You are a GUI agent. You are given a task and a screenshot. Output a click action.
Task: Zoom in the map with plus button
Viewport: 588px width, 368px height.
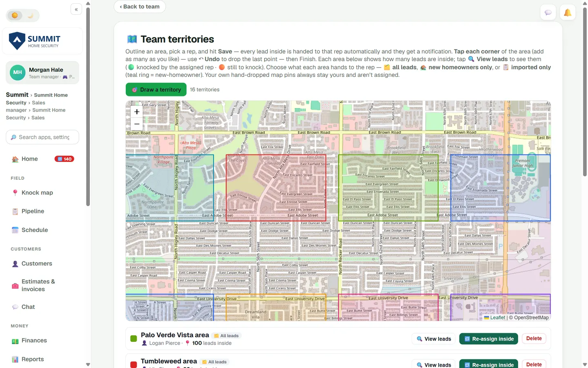tap(137, 112)
